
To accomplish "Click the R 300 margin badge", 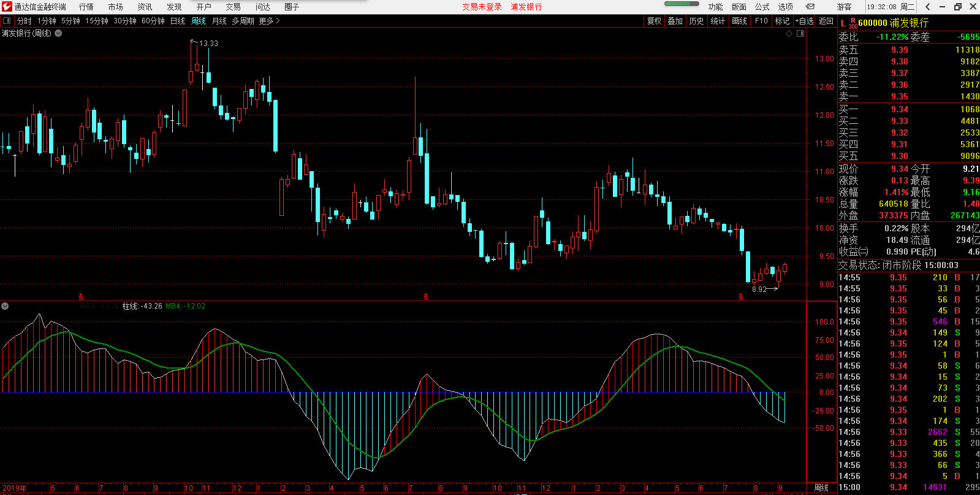I will point(853,23).
